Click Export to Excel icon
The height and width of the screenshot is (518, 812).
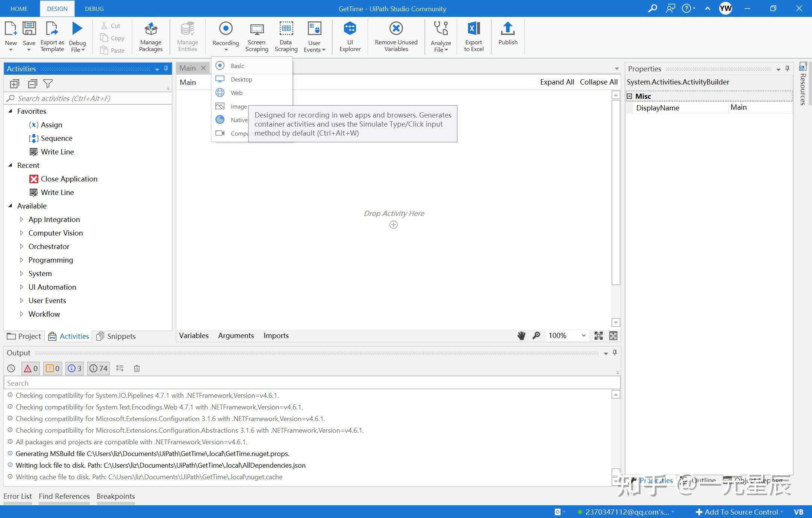click(473, 36)
